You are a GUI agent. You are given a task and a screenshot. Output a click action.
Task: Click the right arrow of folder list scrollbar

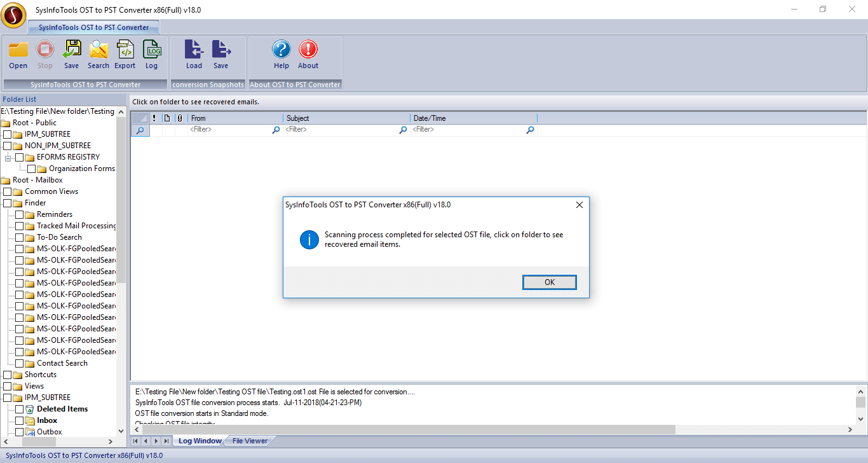coord(109,441)
